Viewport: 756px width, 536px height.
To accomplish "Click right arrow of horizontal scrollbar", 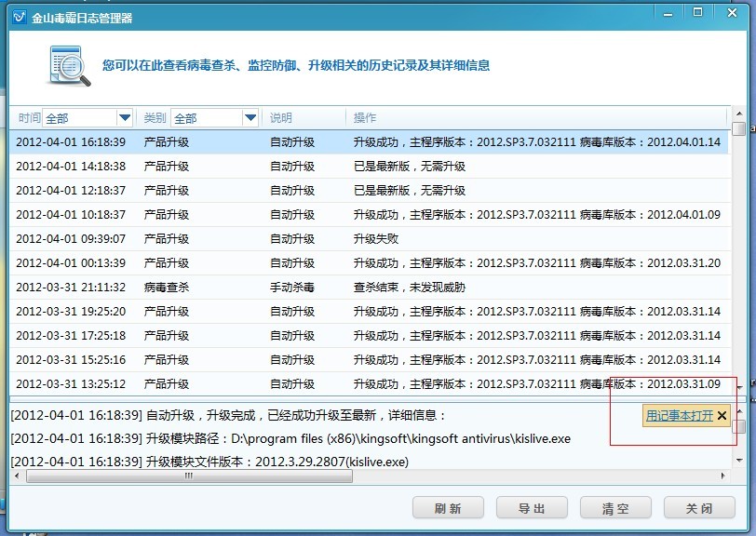I will (723, 476).
